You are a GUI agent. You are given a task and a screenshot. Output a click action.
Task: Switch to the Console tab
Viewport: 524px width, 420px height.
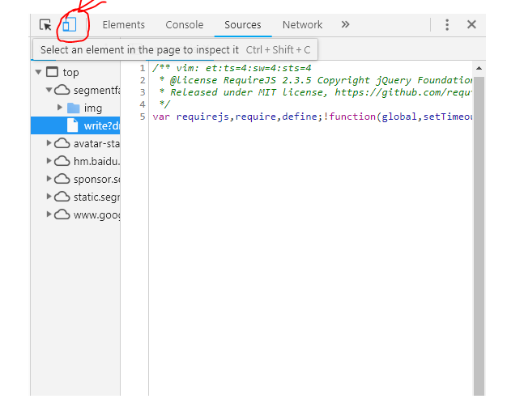click(184, 25)
